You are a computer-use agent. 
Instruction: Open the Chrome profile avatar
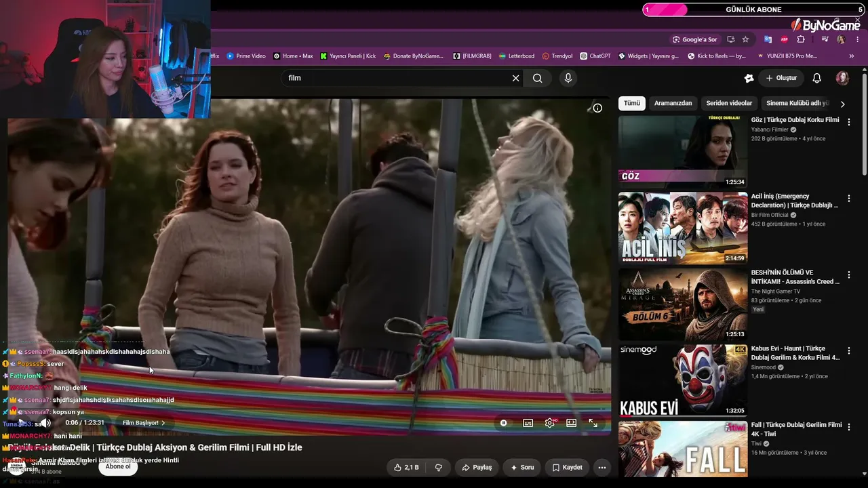pyautogui.click(x=841, y=39)
